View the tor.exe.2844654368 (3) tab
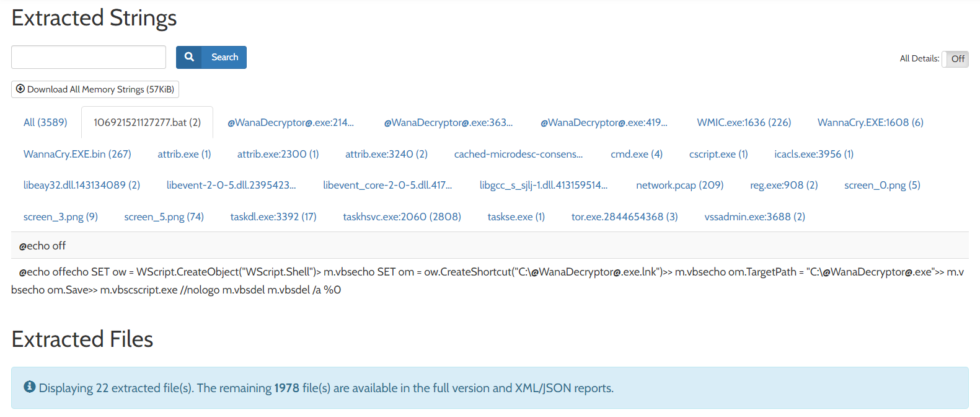 (624, 217)
